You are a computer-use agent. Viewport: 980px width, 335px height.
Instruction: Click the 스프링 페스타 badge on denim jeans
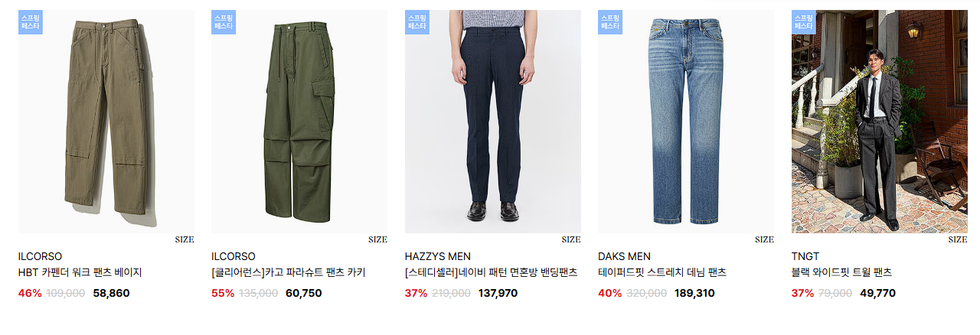click(610, 22)
